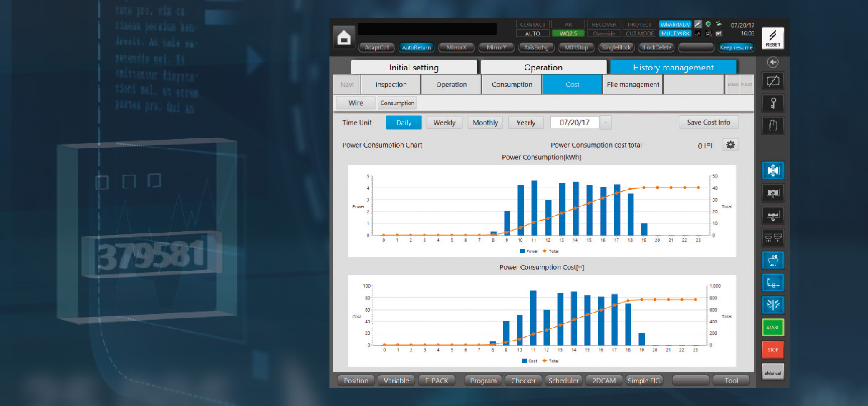
Task: Enable the MirrorX toggle
Action: (x=456, y=48)
